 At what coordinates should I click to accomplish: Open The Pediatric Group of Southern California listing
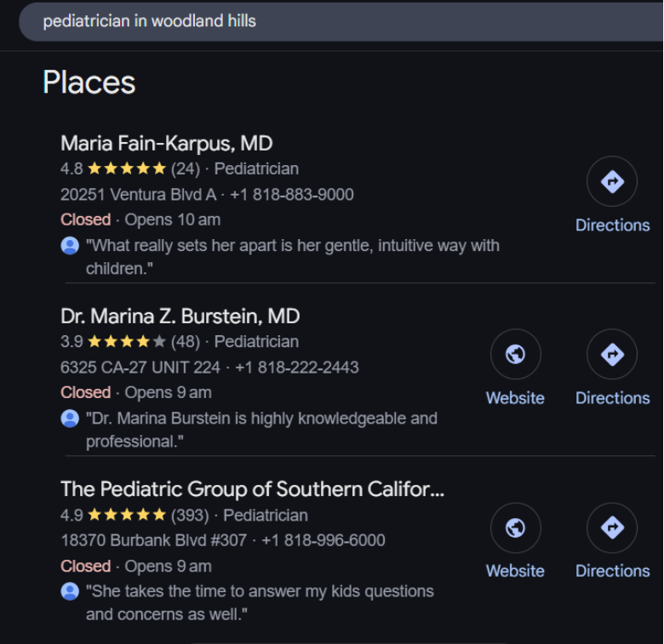click(252, 489)
